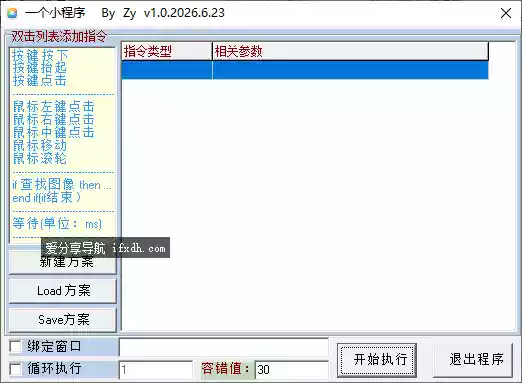The image size is (522, 383).
Task: Close the 一个小程序 window
Action: [x=506, y=13]
